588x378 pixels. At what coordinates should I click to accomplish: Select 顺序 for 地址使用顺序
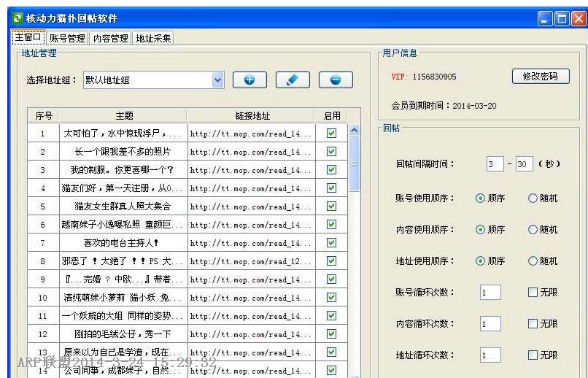(480, 261)
